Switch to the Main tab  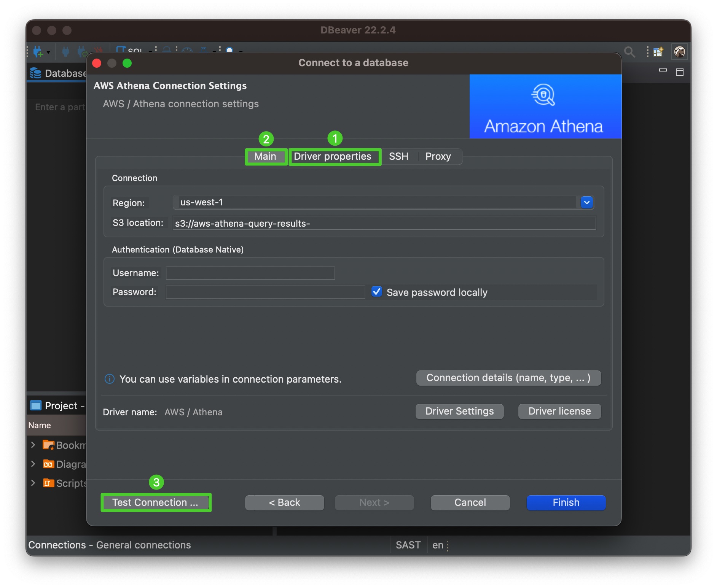click(x=266, y=156)
